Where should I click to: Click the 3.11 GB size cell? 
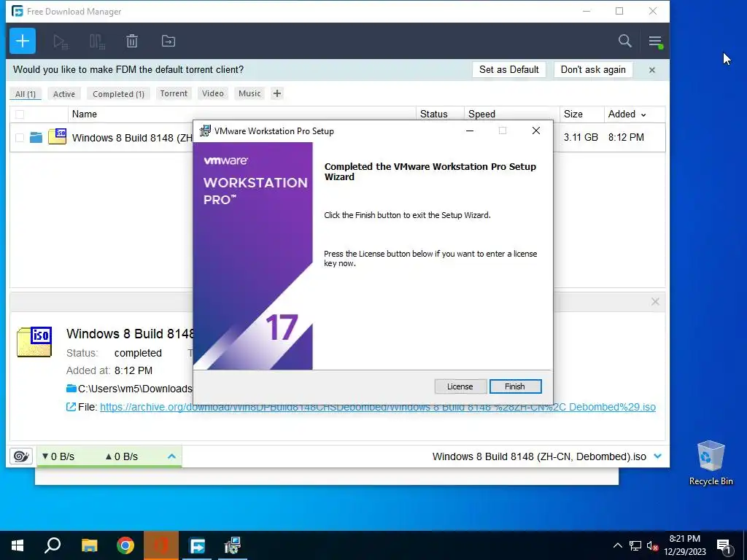pos(581,137)
